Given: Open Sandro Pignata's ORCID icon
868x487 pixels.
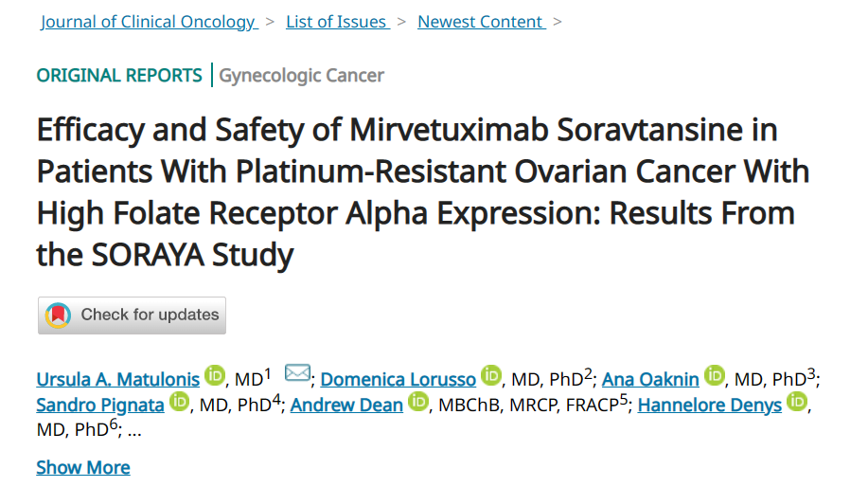Looking at the screenshot, I should tap(180, 404).
